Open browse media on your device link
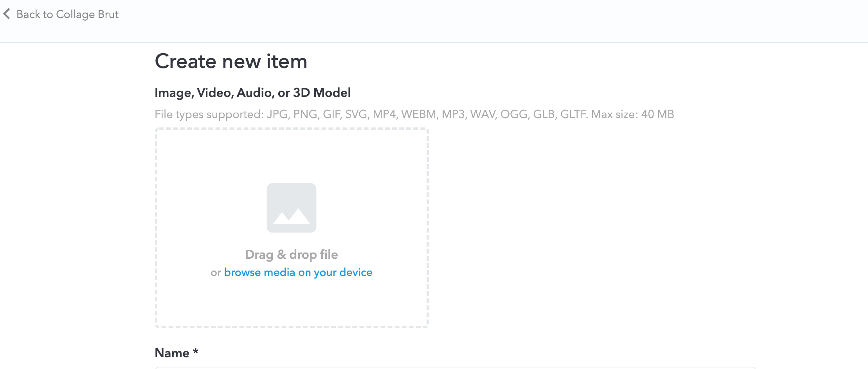 coord(298,272)
